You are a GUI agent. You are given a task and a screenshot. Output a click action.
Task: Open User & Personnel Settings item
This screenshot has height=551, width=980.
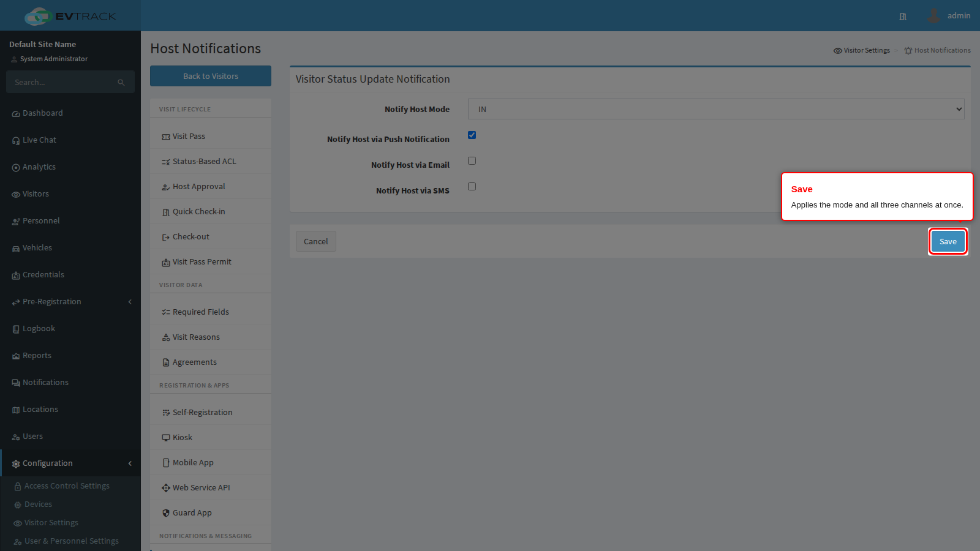coord(72,541)
